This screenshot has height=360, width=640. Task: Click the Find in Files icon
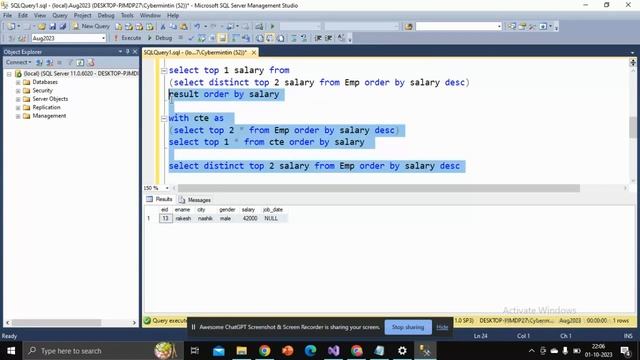coord(409,27)
